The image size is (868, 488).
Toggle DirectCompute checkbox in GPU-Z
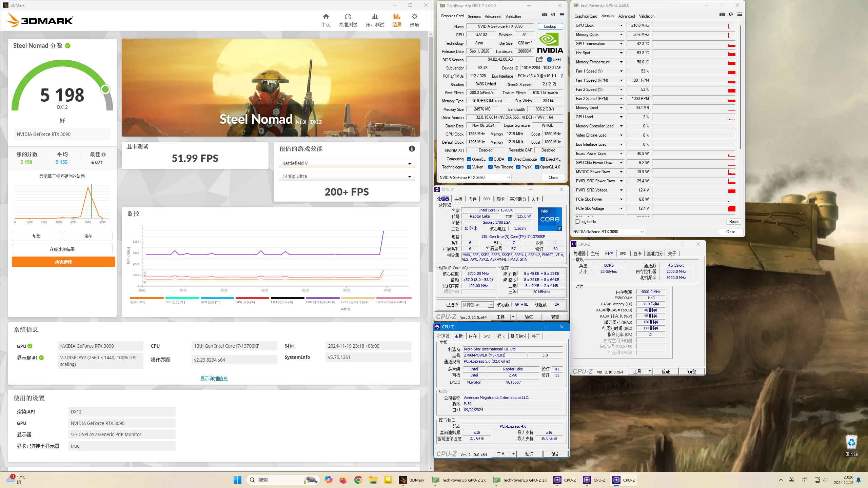tap(510, 159)
